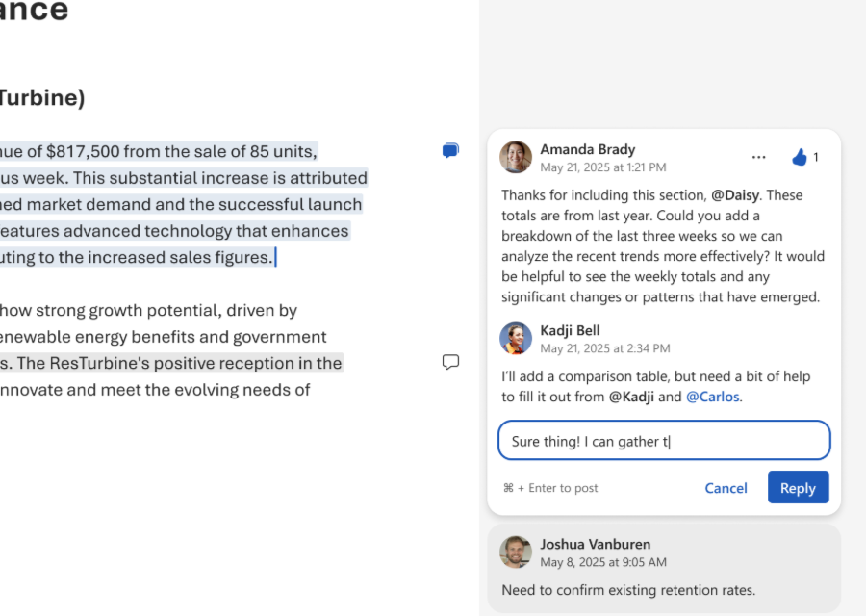Click the outlined comment anchor icon
Viewport: 866px width, 616px height.
450,362
